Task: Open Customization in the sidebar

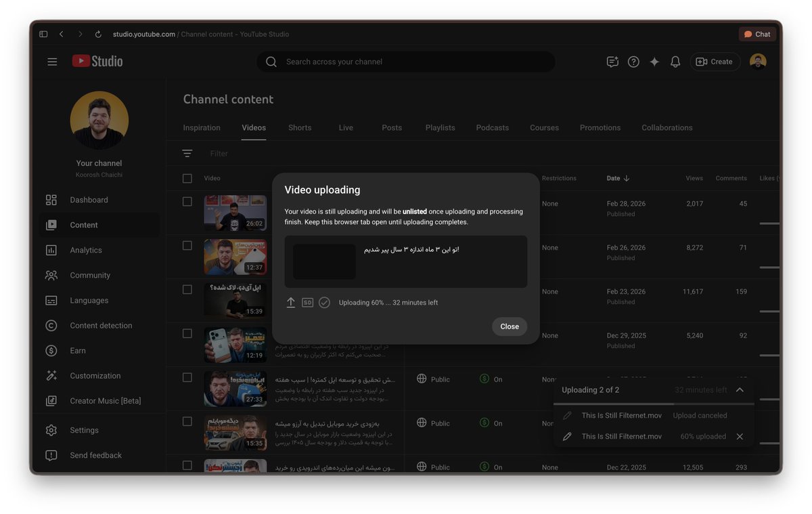Action: click(x=99, y=375)
